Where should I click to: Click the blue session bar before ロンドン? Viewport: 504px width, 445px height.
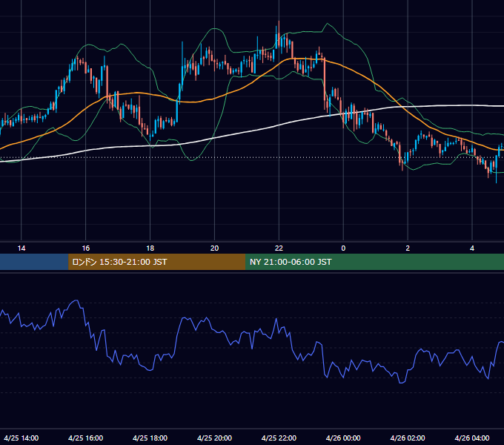34,262
